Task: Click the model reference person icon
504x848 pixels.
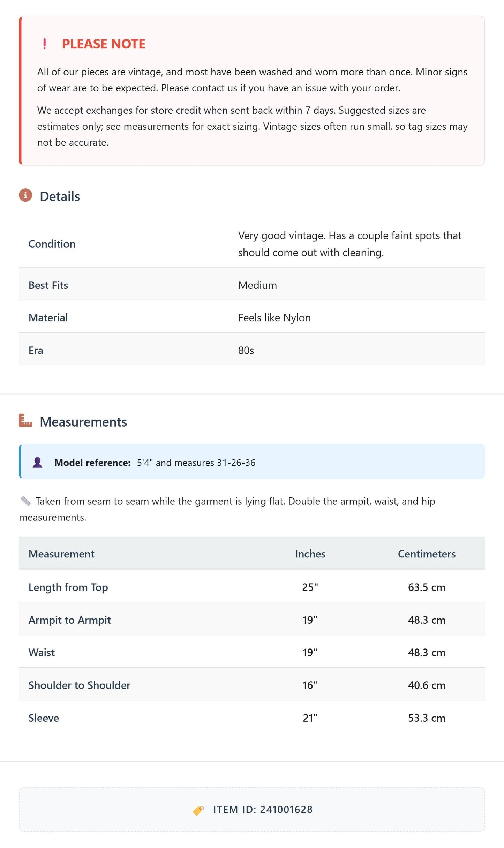Action: [x=37, y=463]
